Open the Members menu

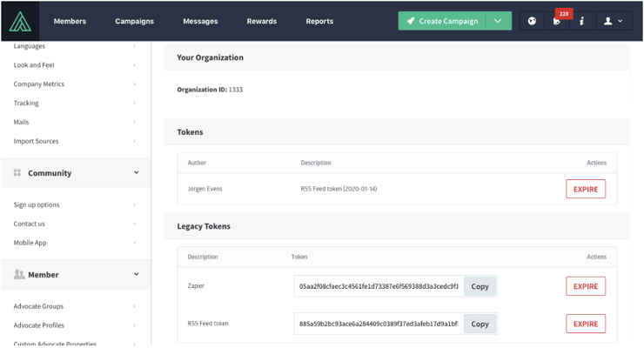coord(70,21)
